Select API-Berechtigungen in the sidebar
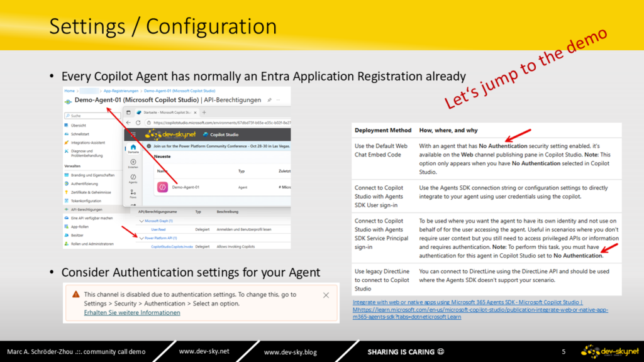 click(x=86, y=210)
